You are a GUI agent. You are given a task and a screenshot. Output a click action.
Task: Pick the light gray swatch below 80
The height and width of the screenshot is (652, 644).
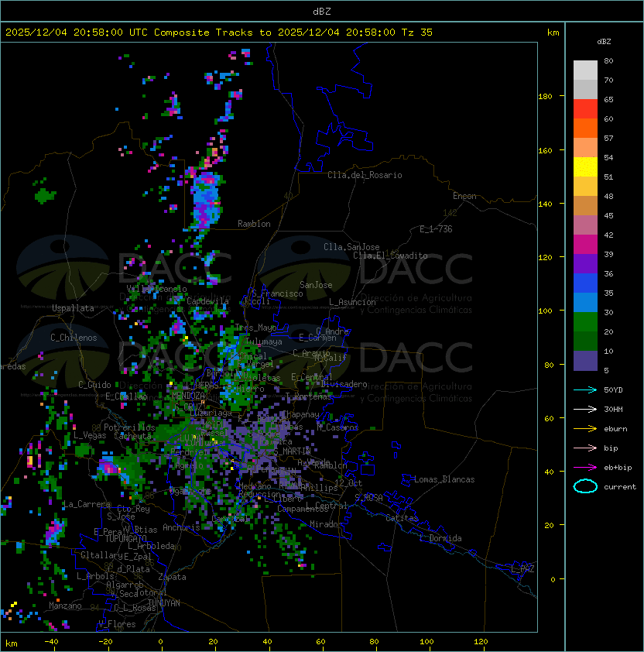585,70
